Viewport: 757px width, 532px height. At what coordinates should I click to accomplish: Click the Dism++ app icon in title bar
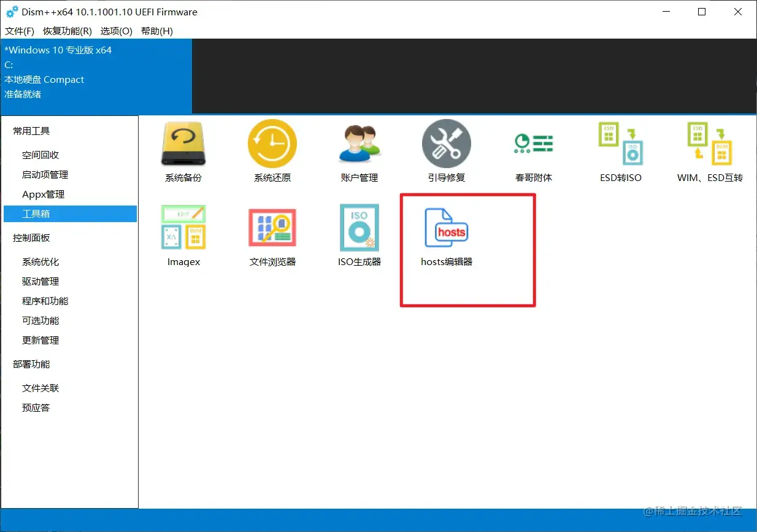pos(12,12)
